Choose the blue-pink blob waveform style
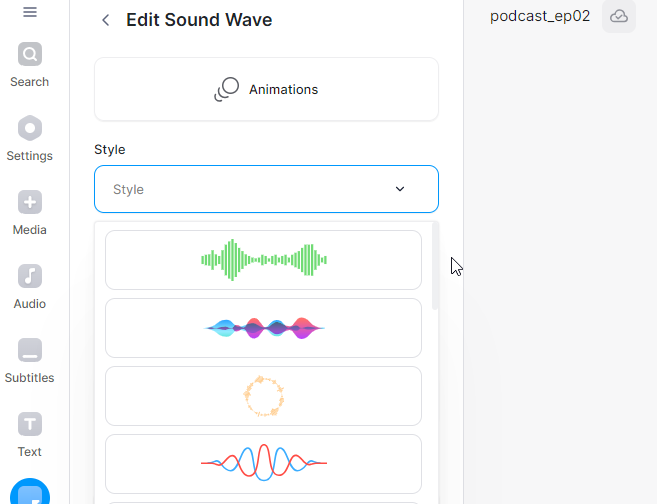The image size is (657, 504). coord(264,328)
